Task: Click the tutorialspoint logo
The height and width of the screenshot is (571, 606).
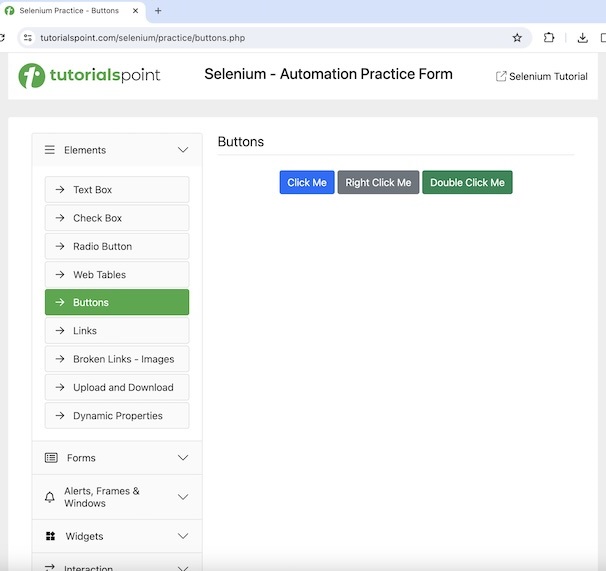Action: [89, 76]
